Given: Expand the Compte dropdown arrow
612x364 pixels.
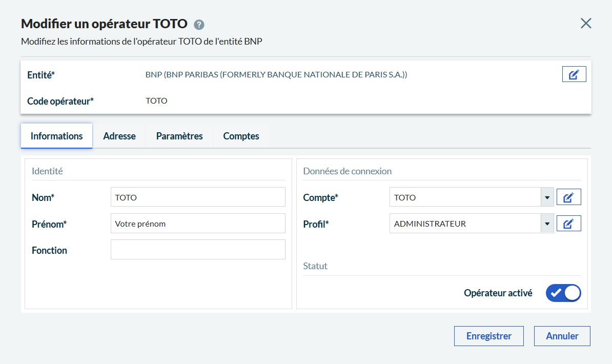Looking at the screenshot, I should click(x=547, y=197).
